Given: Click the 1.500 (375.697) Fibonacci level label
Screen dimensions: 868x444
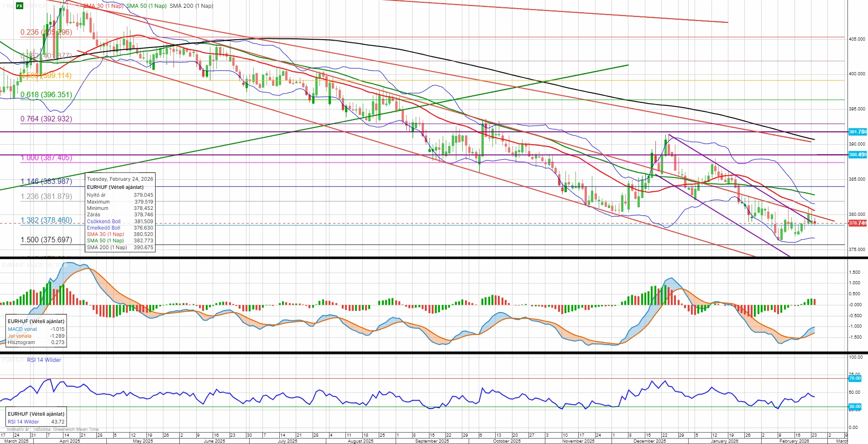Looking at the screenshot, I should [x=46, y=240].
